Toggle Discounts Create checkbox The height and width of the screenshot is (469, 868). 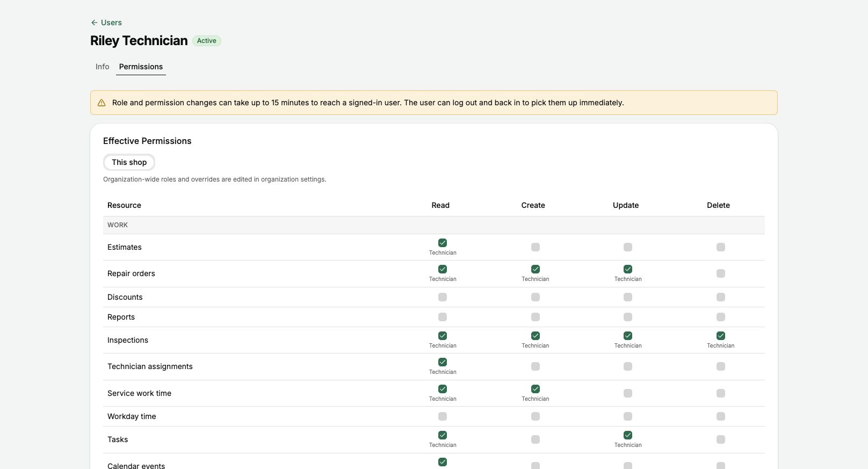[536, 297]
